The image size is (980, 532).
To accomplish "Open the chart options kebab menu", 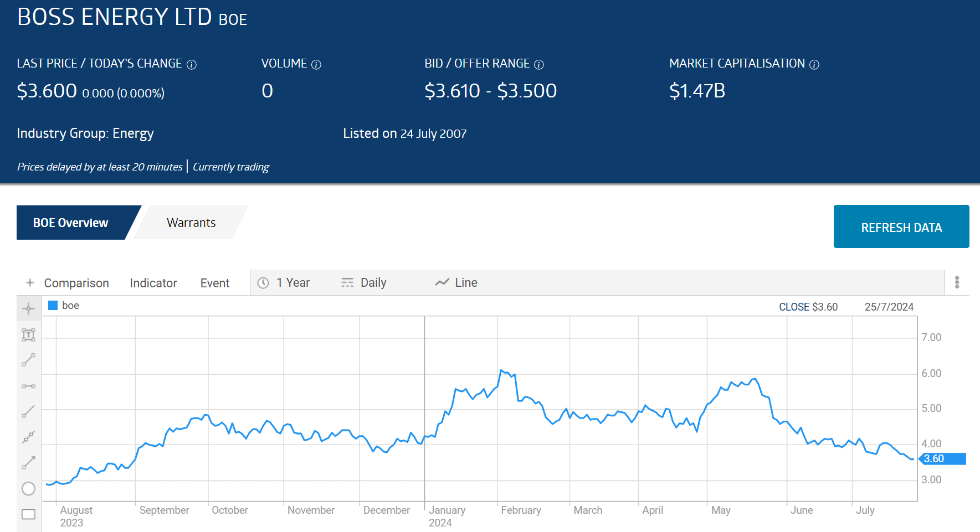I will coord(957,282).
